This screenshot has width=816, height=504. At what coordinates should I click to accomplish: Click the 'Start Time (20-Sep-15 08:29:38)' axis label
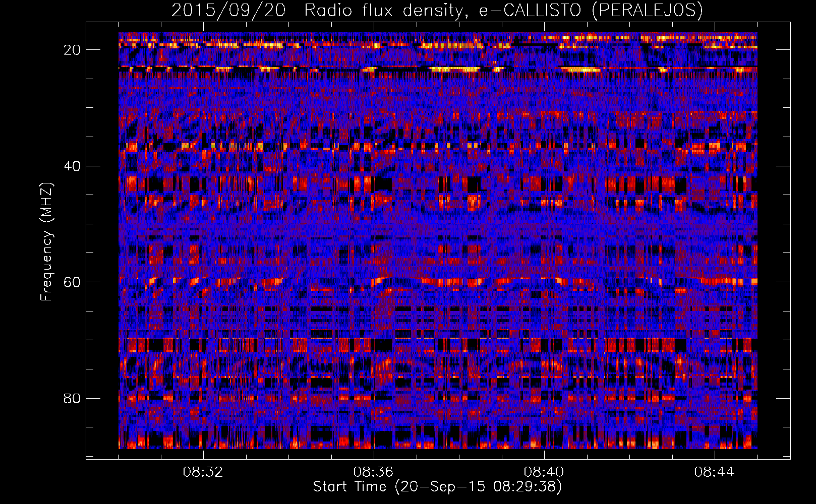[x=437, y=487]
